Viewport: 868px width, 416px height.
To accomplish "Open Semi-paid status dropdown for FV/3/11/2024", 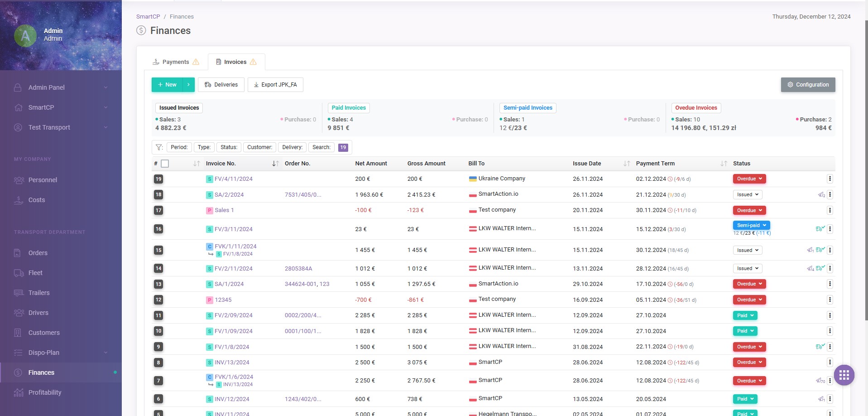I will click(751, 225).
